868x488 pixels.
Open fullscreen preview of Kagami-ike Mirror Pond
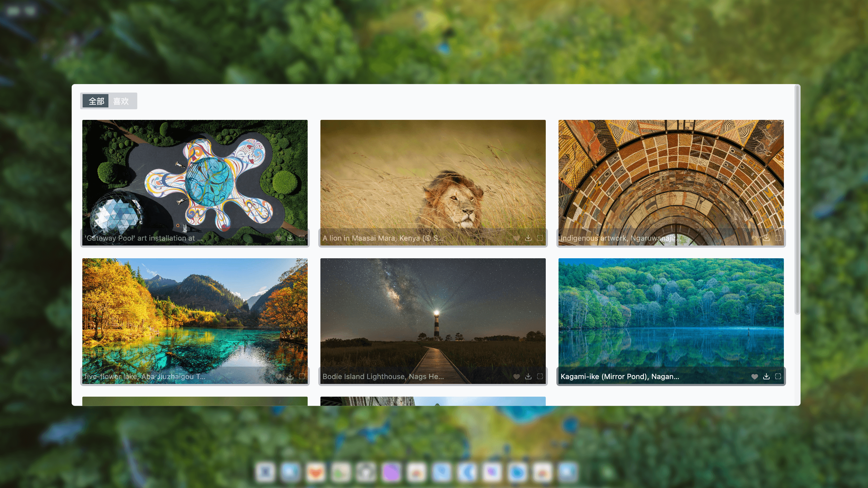778,377
